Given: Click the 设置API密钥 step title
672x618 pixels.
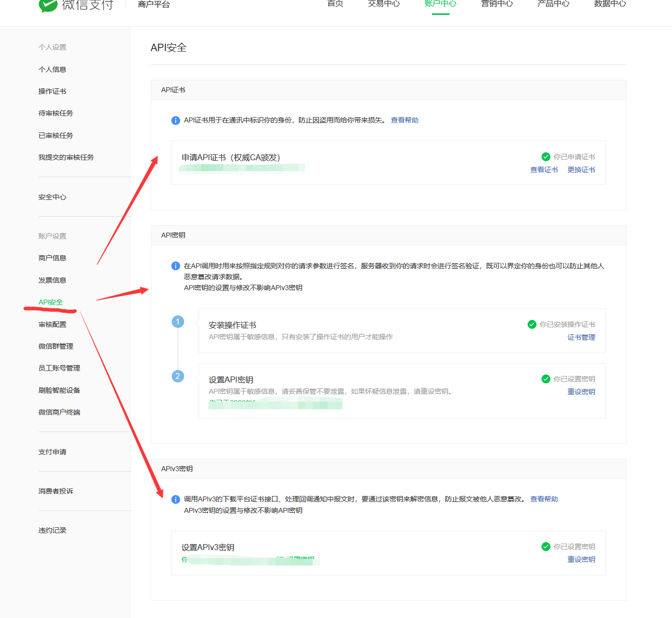Looking at the screenshot, I should [231, 379].
